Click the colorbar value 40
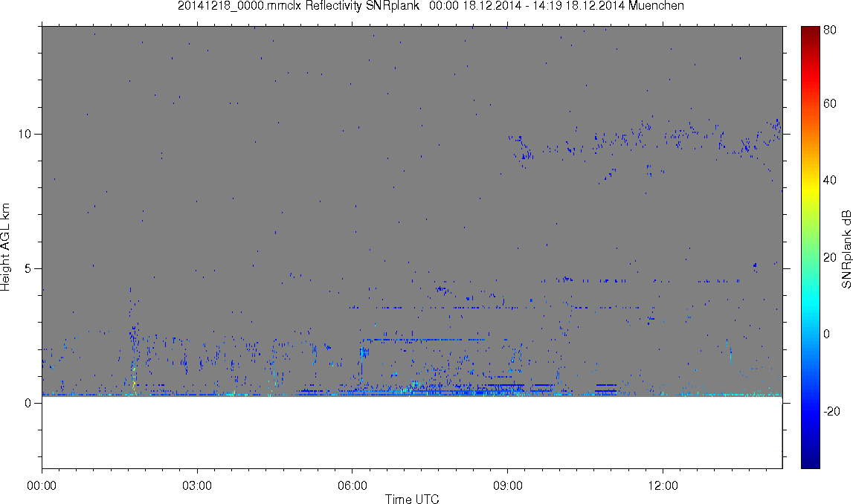 coord(830,180)
